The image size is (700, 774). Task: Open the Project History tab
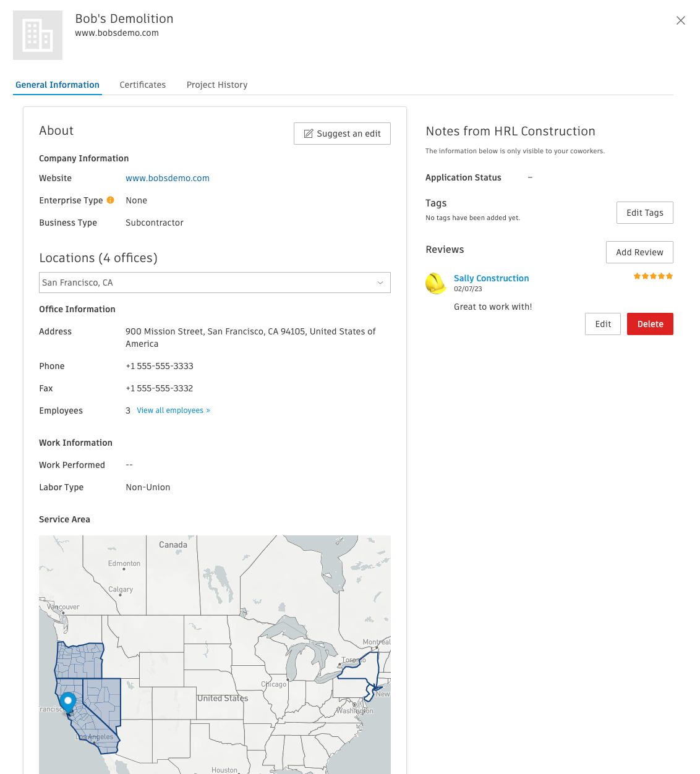tap(217, 85)
